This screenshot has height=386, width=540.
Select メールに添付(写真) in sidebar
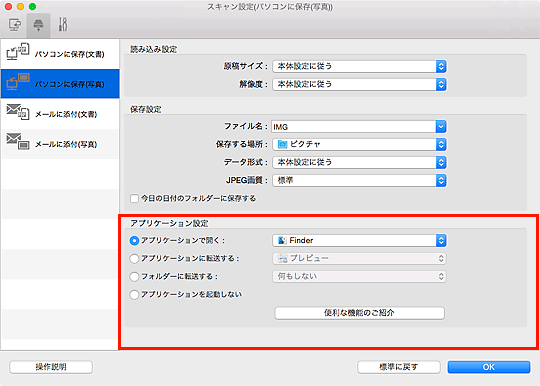[x=60, y=144]
